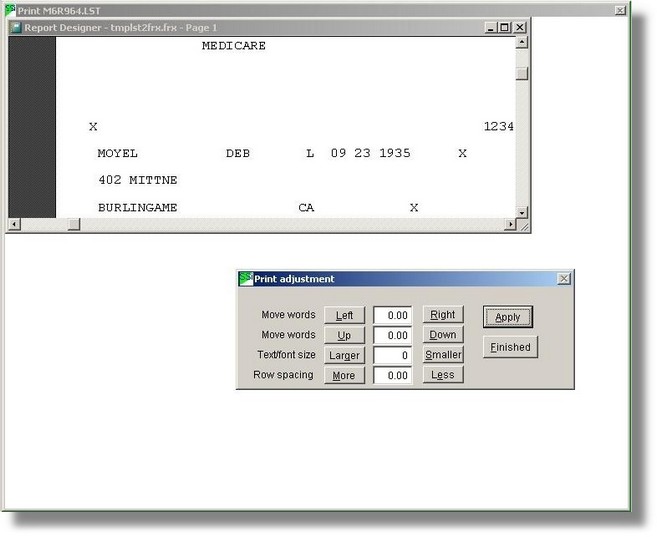Screen dimensions: 657x537
Task: Click the vertical scrollbar down arrow
Action: pos(522,212)
